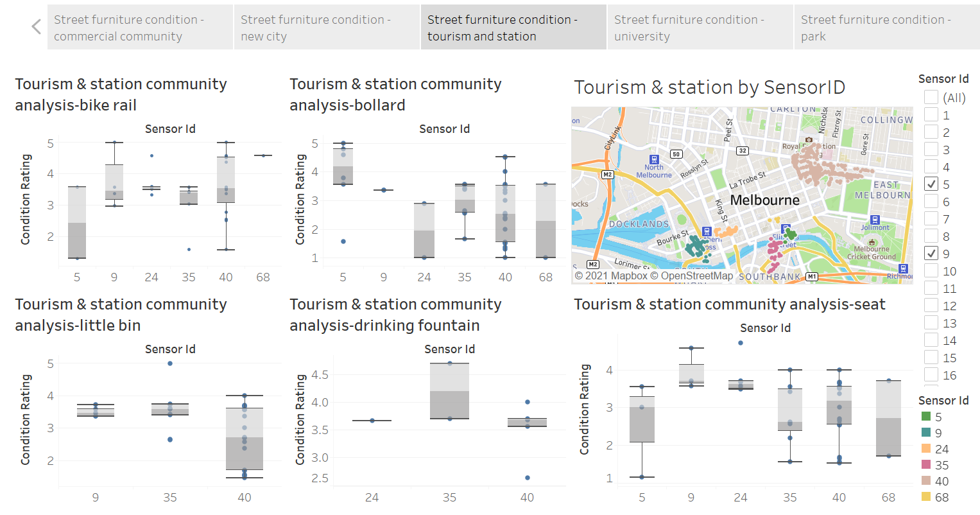980x515 pixels.
Task: Select the green sensor 5 cluster on map
Action: coord(789,233)
